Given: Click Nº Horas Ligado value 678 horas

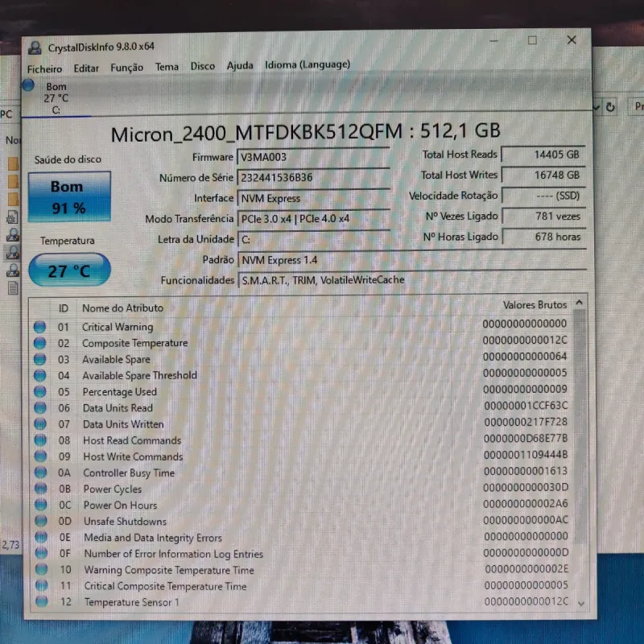Looking at the screenshot, I should point(545,237).
